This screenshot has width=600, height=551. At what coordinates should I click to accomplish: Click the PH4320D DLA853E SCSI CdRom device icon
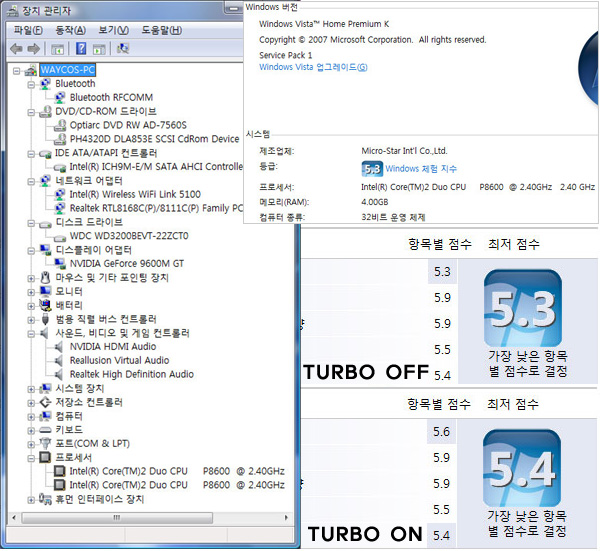tap(60, 139)
